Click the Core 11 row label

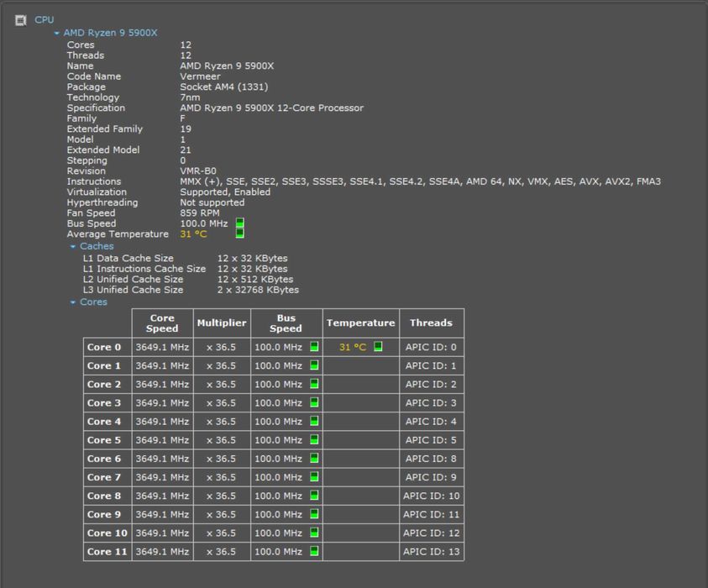(107, 552)
